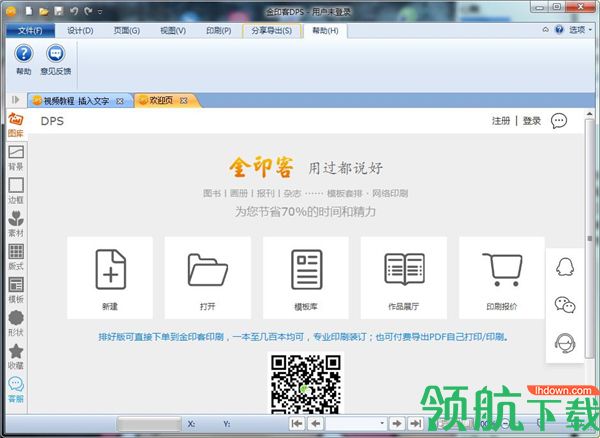The height and width of the screenshot is (438, 600).
Task: Select the 边框 border sidebar icon
Action: tap(16, 191)
